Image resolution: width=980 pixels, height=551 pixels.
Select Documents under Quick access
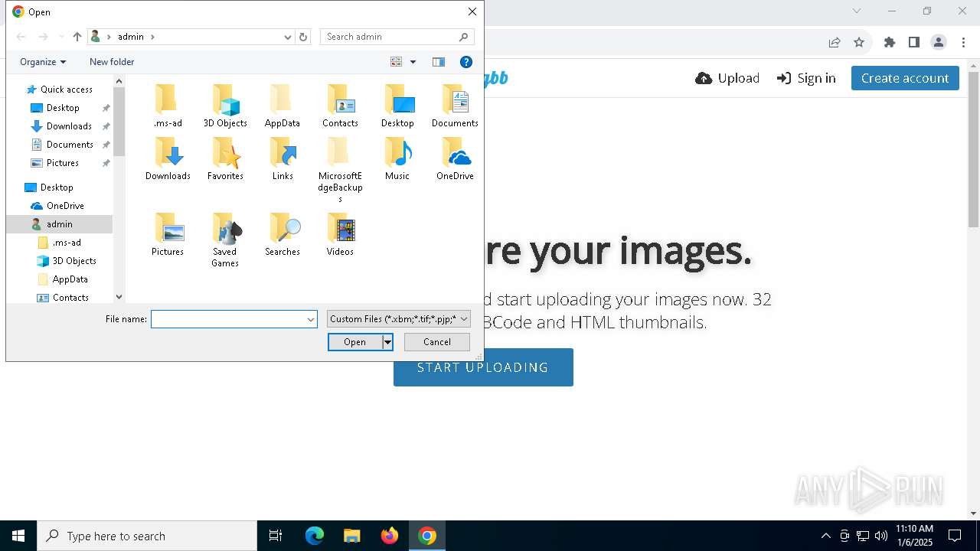(70, 145)
